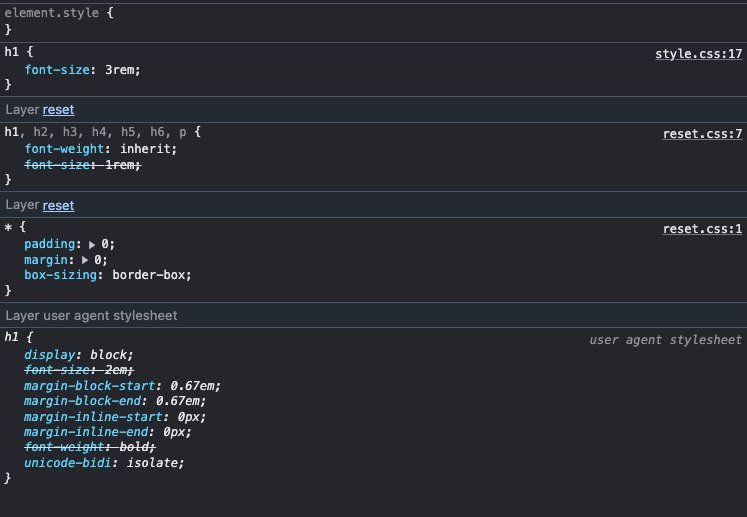Open the reset.css:7 source link

click(x=702, y=133)
